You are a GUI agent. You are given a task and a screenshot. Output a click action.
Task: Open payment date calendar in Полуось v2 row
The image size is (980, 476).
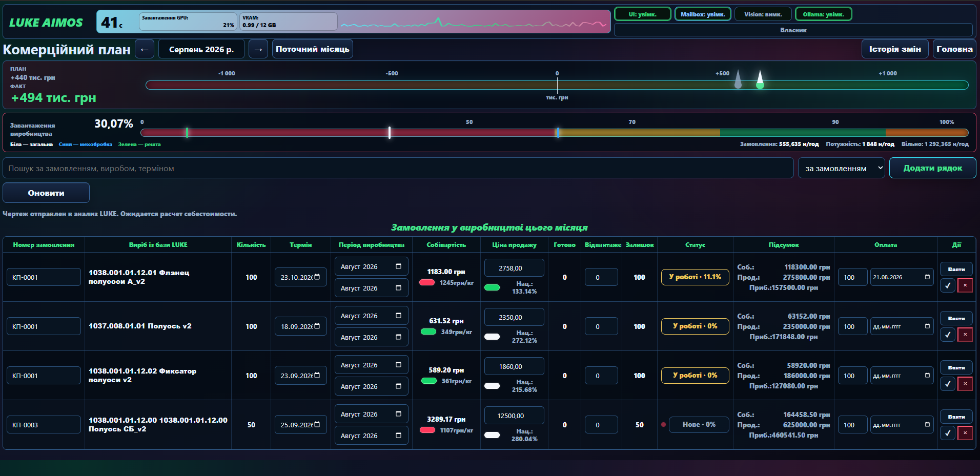(x=927, y=326)
